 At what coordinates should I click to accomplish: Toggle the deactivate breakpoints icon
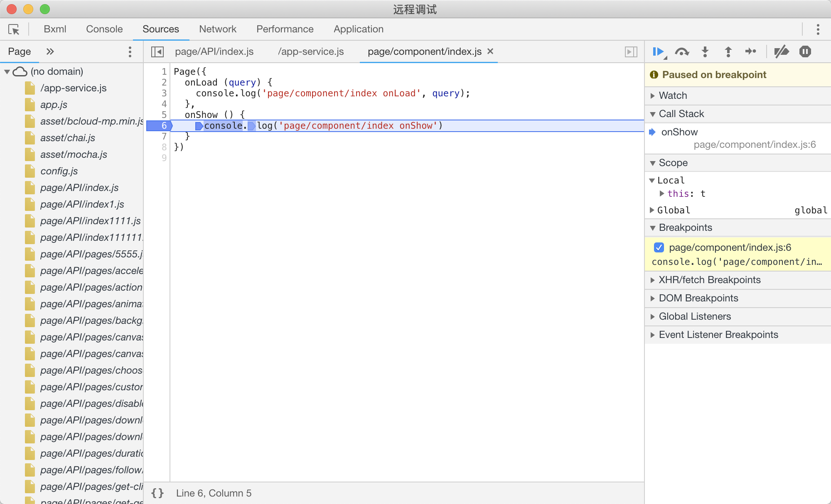782,51
